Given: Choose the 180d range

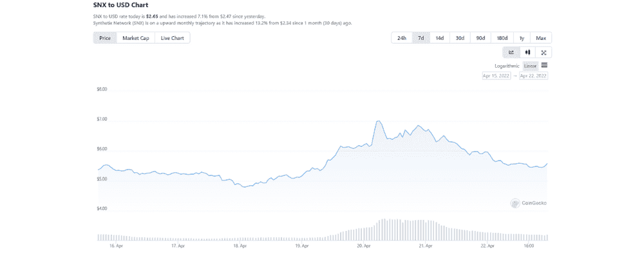Looking at the screenshot, I should (x=502, y=38).
